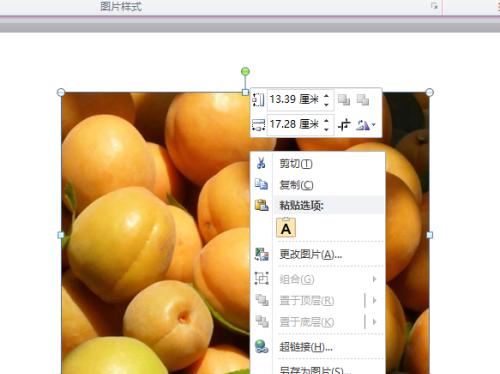
Task: Increase height with the up spinner arrow
Action: (x=327, y=95)
